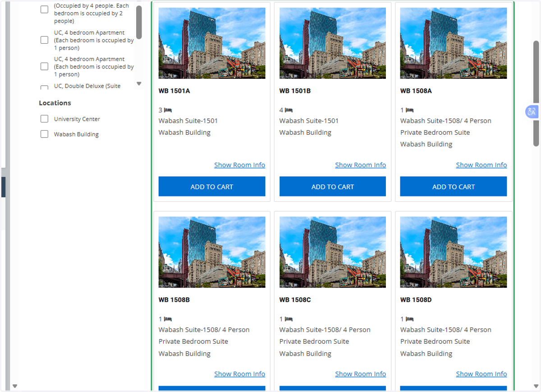Click the bed icon on WB 1508A card
This screenshot has height=392, width=541.
pyautogui.click(x=409, y=110)
